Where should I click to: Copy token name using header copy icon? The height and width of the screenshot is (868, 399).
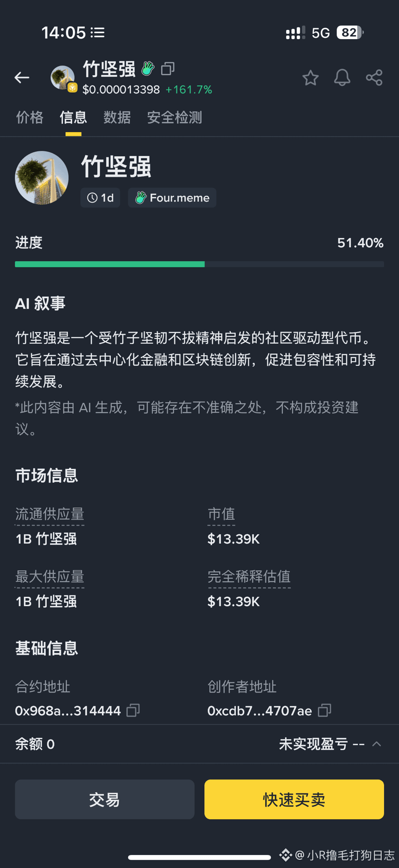pos(168,69)
